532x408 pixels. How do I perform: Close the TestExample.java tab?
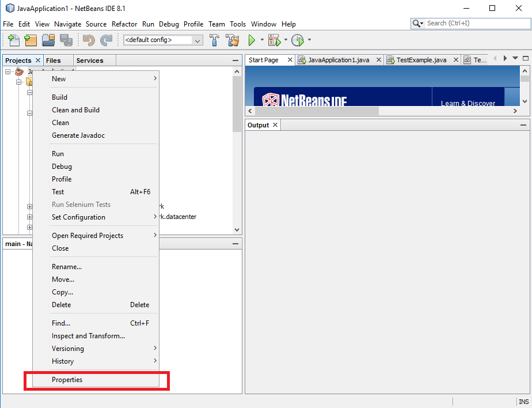tap(456, 60)
